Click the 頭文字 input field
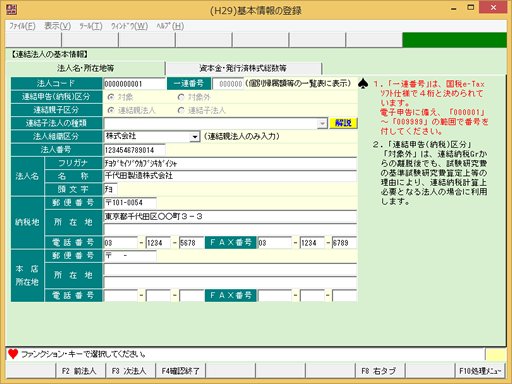This screenshot has width=512, height=384. coord(110,189)
